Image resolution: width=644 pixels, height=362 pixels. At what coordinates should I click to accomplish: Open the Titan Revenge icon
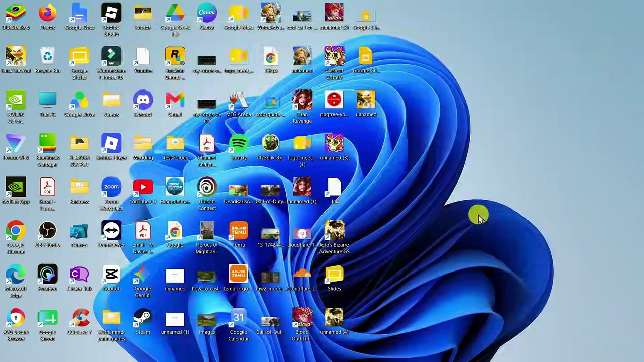tap(302, 100)
